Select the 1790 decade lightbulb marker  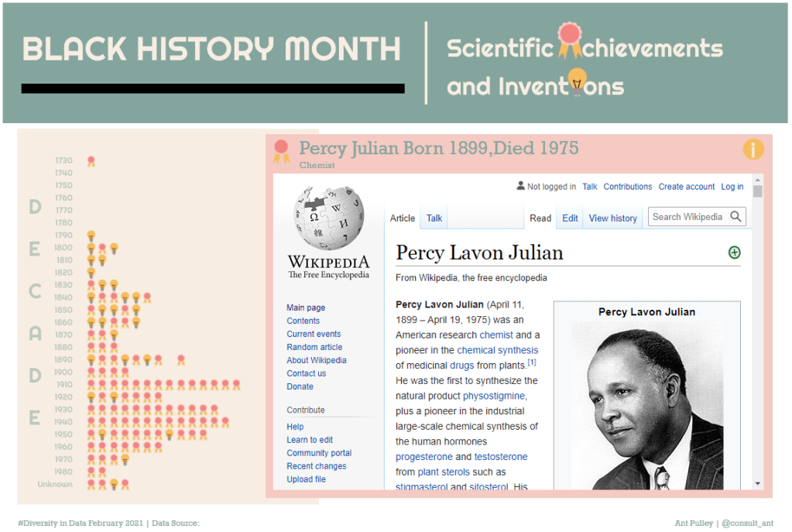click(91, 235)
